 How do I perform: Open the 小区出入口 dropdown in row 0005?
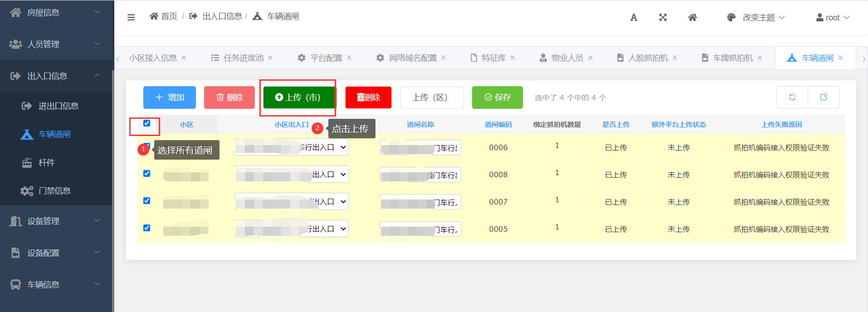(x=292, y=229)
